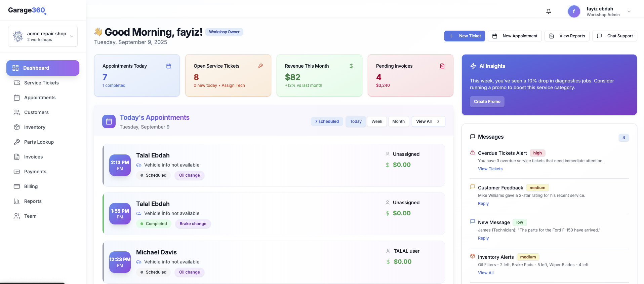Click the dollar icon in Revenue This Month card
Viewport: 644px width, 284px height.
click(x=351, y=66)
